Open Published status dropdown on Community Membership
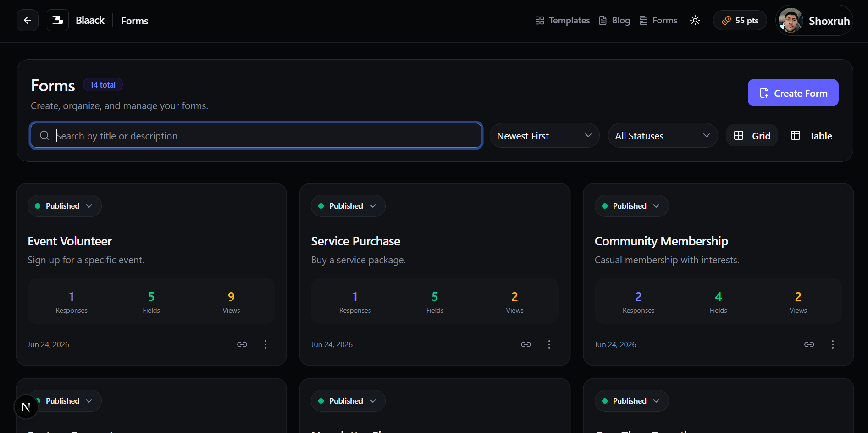 (x=631, y=206)
